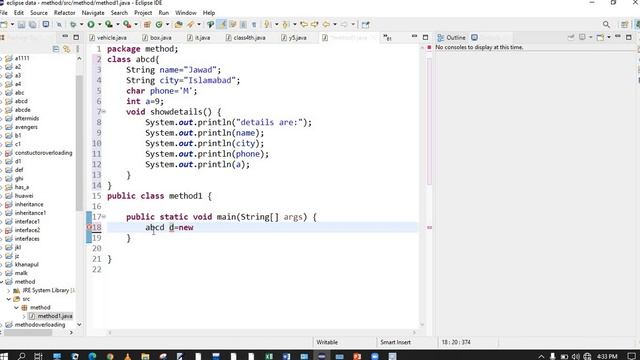Click the New file wizard icon
The width and height of the screenshot is (640, 360).
(x=4, y=24)
